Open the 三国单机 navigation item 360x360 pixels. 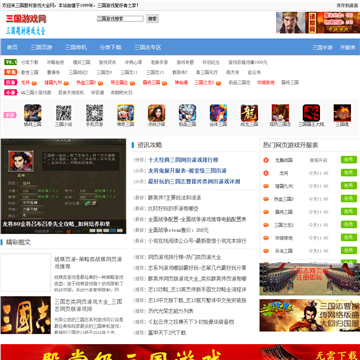[x=76, y=47]
